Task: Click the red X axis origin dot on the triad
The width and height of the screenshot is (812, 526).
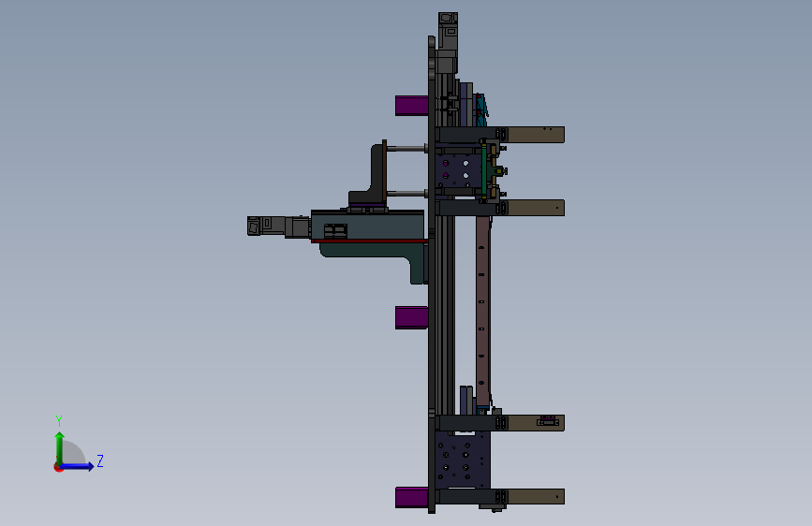Action: coord(58,467)
